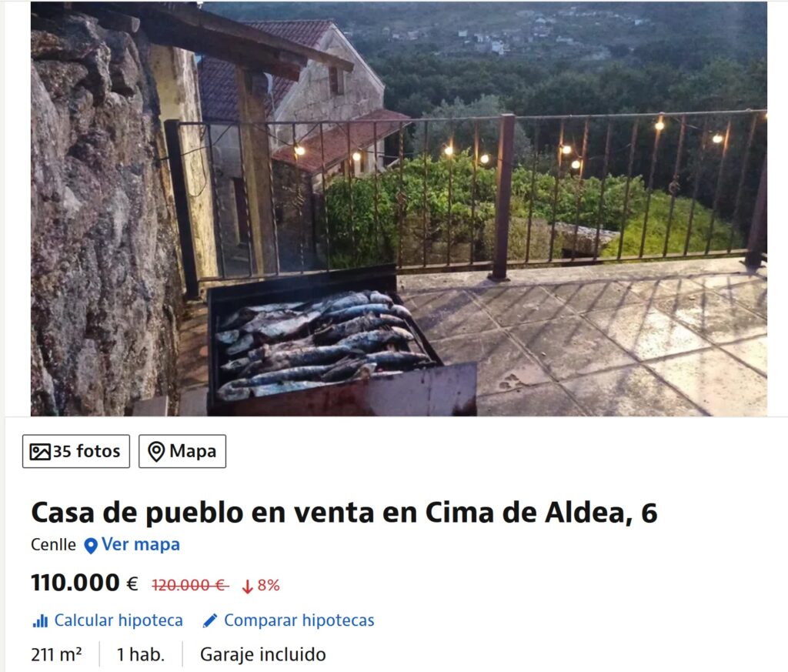The height and width of the screenshot is (672, 788).
Task: Click the pencil icon next to Comparar hipotecas
Action: (x=210, y=621)
